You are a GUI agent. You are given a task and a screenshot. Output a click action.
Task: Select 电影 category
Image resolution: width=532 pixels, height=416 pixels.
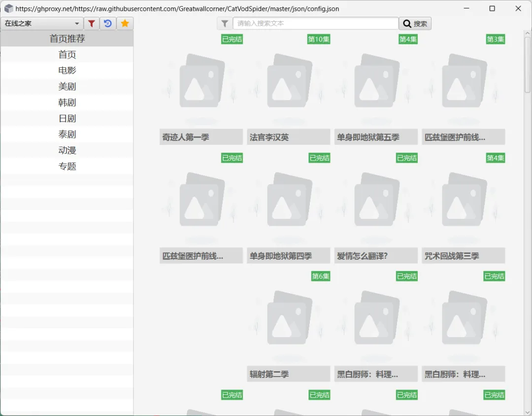tap(67, 70)
